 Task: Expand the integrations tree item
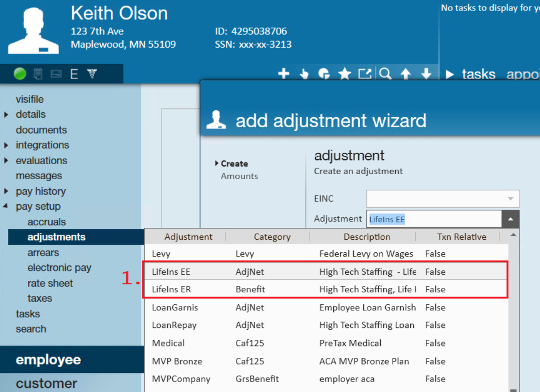coord(6,145)
